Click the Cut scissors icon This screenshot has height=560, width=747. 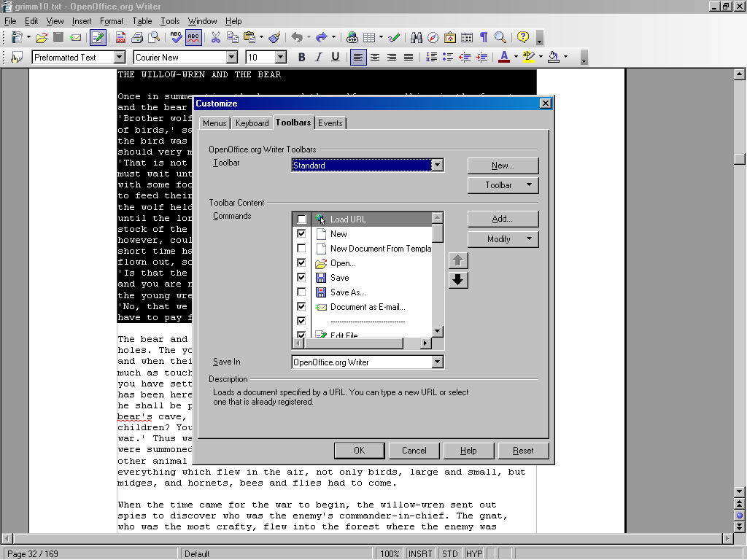(x=216, y=37)
